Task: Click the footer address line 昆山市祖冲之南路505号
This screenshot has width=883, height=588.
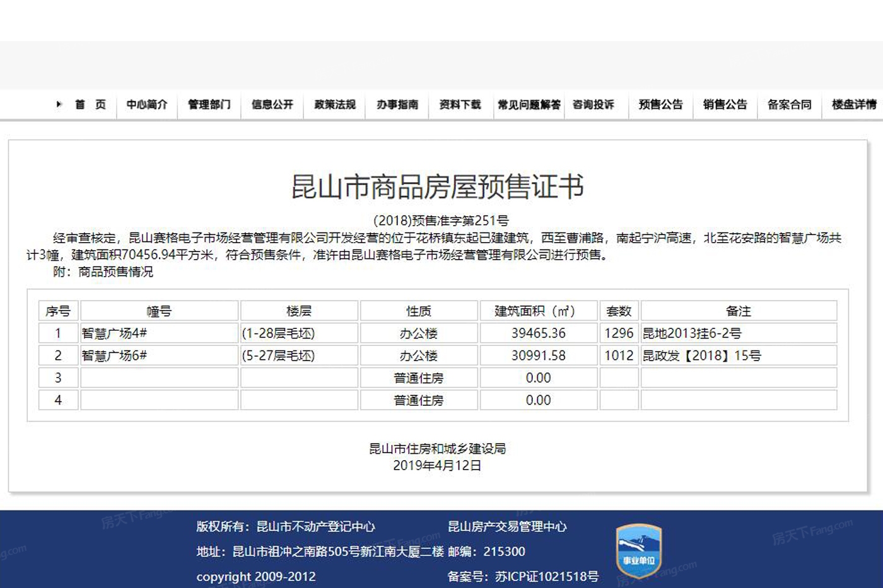Action: [320, 551]
